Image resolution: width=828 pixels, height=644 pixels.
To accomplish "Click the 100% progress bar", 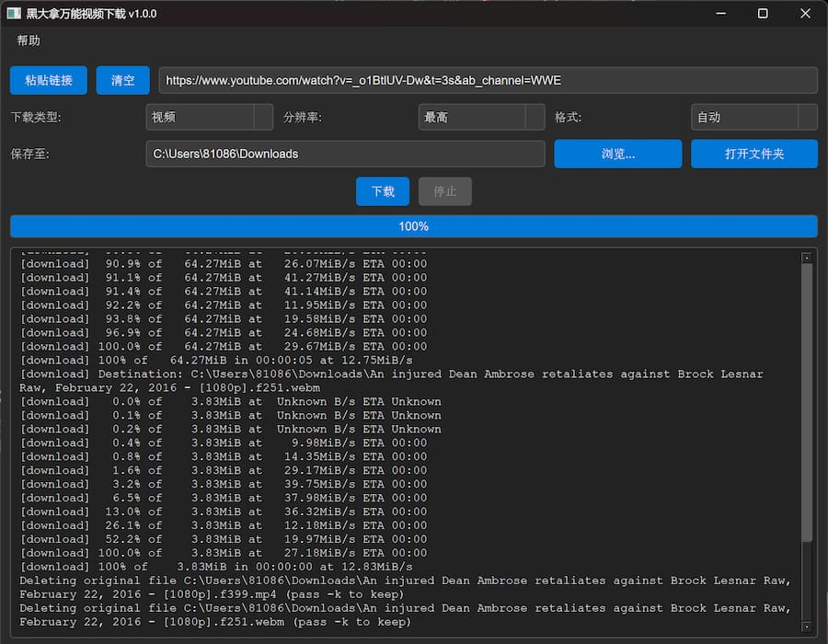I will 414,226.
